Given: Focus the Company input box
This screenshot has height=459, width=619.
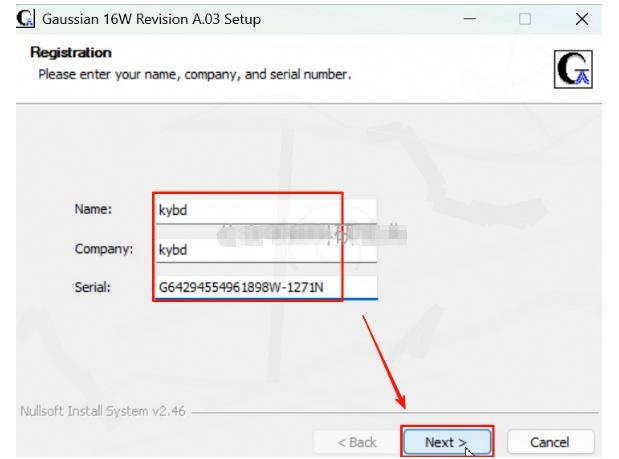Looking at the screenshot, I should (x=266, y=250).
